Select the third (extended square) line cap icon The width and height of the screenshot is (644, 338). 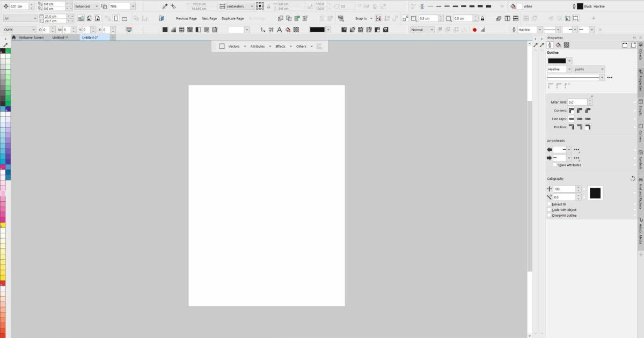click(x=588, y=119)
